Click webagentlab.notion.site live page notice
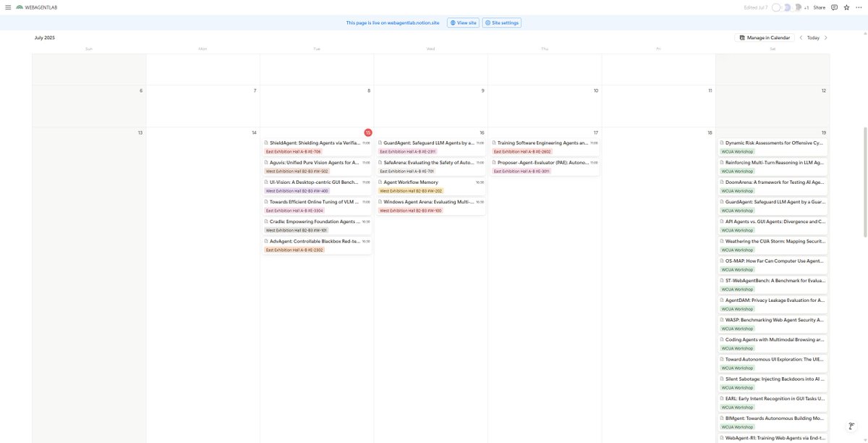Image resolution: width=868 pixels, height=443 pixels. (x=392, y=22)
